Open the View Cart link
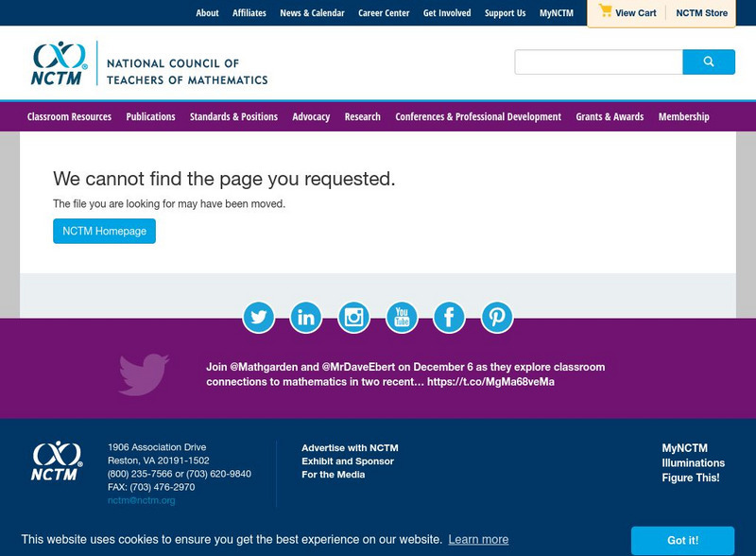Image resolution: width=756 pixels, height=556 pixels. point(635,13)
